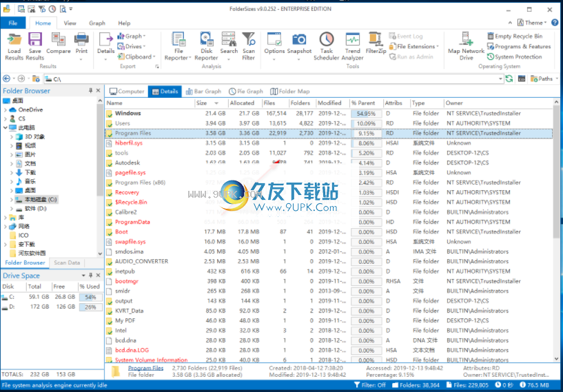Select the hiberfil.sys file row

(x=329, y=143)
